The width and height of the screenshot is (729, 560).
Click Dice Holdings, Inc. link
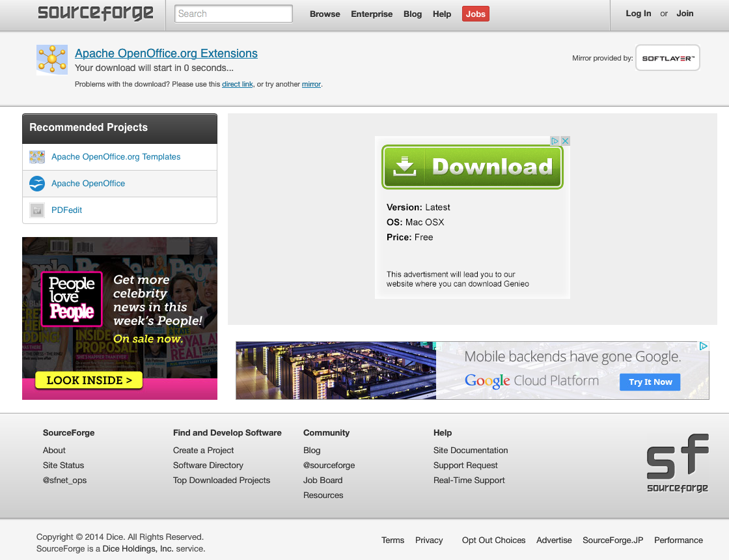138,548
